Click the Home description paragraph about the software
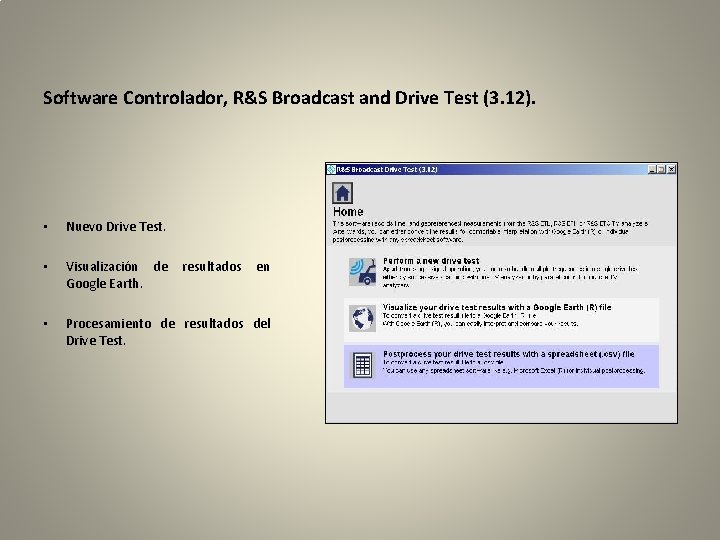The image size is (720, 540). click(x=490, y=231)
